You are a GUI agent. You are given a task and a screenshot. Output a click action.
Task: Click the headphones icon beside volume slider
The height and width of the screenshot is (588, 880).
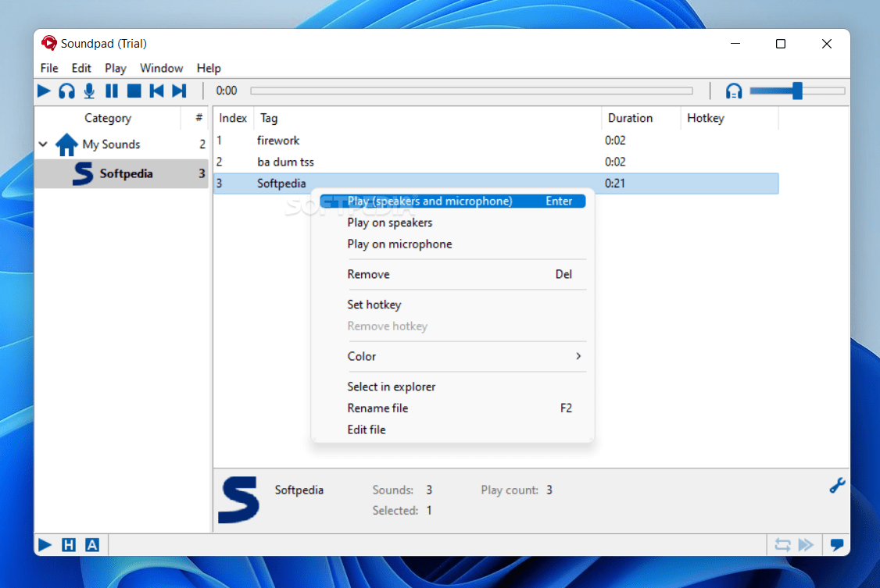(x=734, y=91)
